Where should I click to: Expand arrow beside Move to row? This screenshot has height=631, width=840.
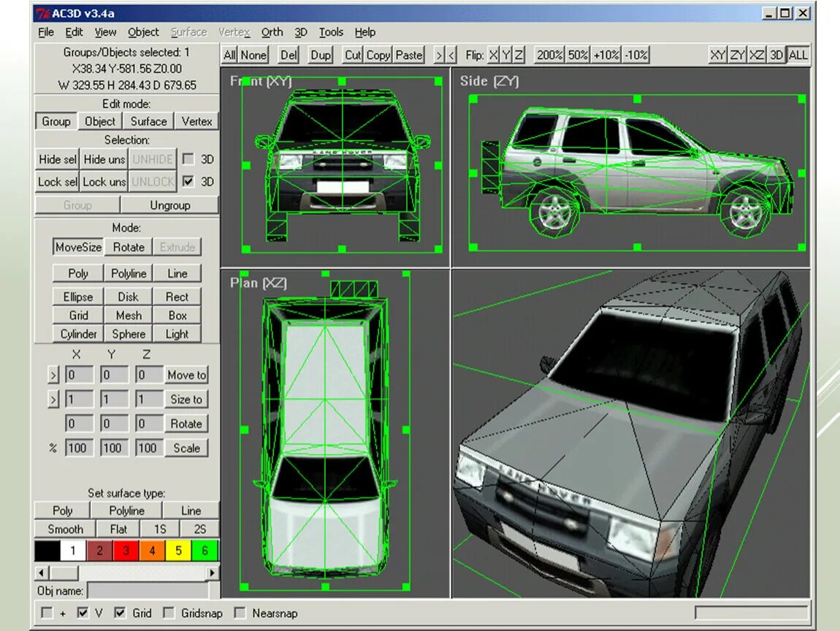click(53, 375)
